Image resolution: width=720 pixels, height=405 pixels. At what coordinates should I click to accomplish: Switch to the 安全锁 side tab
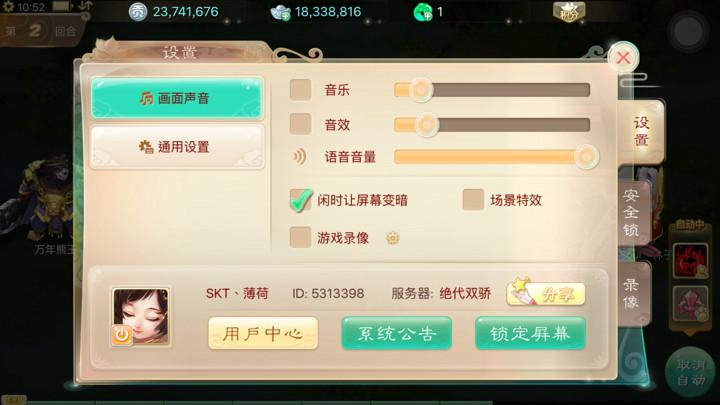tap(634, 213)
